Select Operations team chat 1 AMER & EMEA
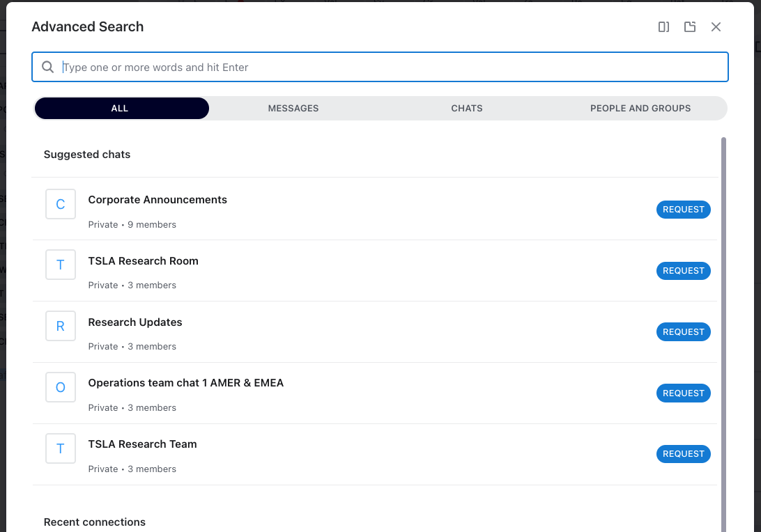The width and height of the screenshot is (761, 532). [186, 382]
